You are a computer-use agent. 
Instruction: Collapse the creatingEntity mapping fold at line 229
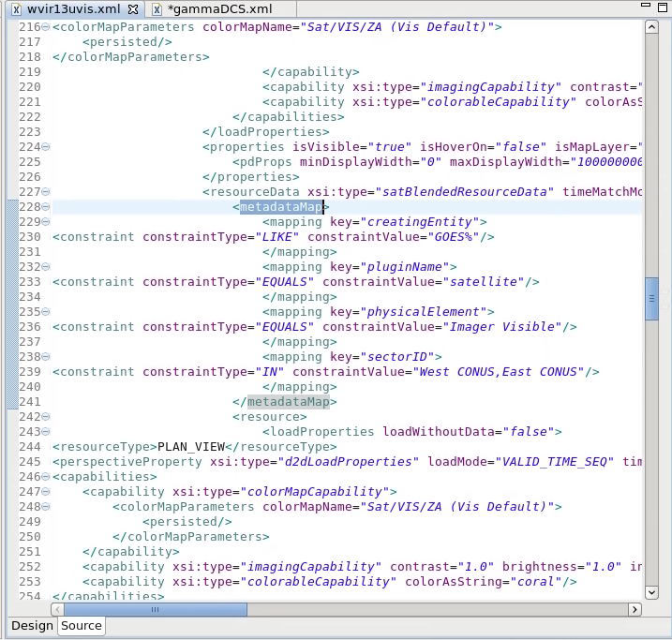tap(45, 222)
